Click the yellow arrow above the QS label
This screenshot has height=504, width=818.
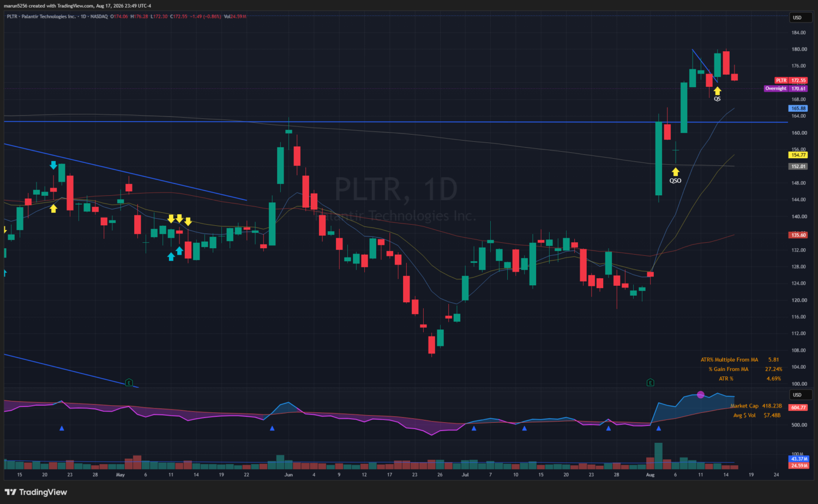click(x=717, y=91)
